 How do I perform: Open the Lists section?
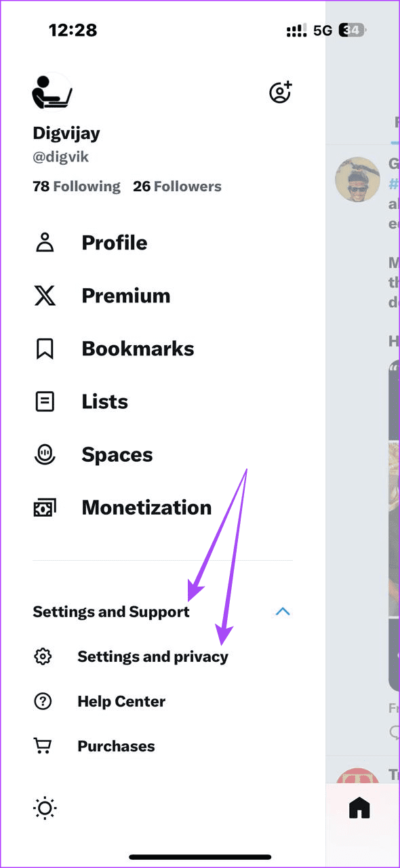[x=104, y=401]
